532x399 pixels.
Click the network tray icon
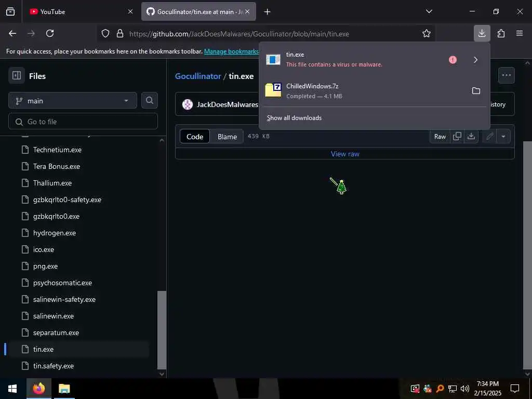(x=453, y=389)
